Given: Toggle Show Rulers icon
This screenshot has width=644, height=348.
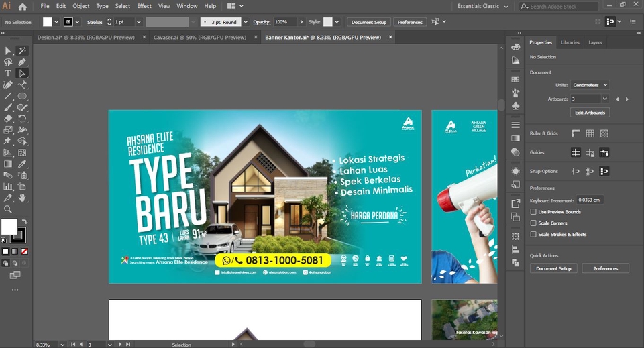Looking at the screenshot, I should [576, 133].
